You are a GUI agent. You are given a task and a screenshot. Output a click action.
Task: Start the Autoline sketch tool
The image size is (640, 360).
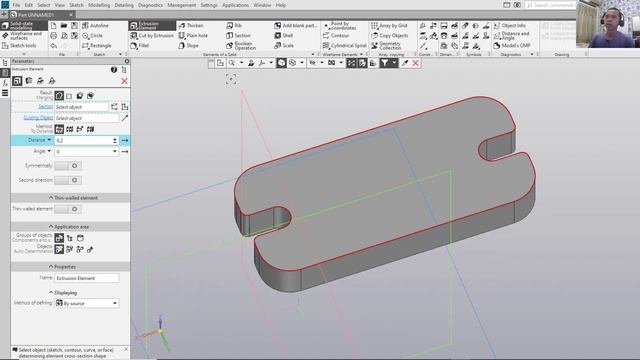pyautogui.click(x=95, y=25)
